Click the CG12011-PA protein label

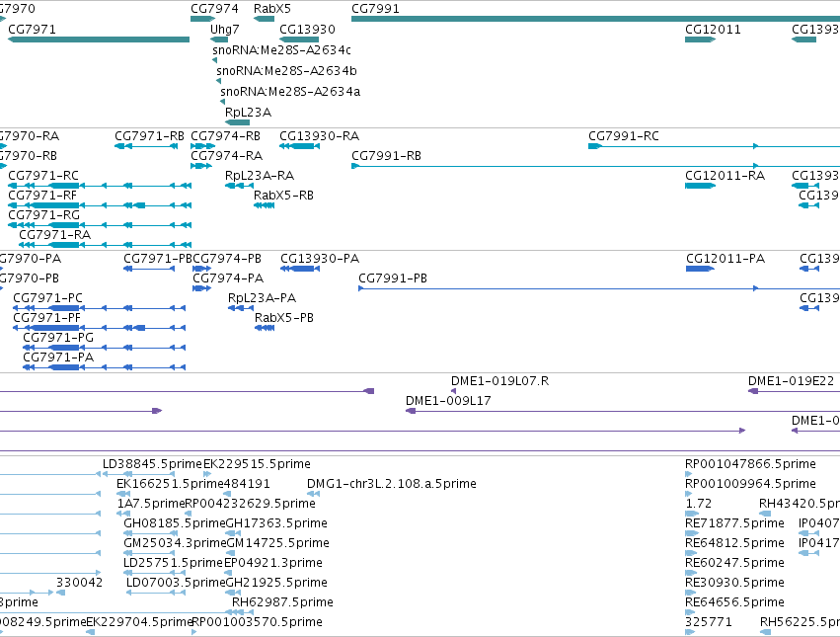point(725,259)
